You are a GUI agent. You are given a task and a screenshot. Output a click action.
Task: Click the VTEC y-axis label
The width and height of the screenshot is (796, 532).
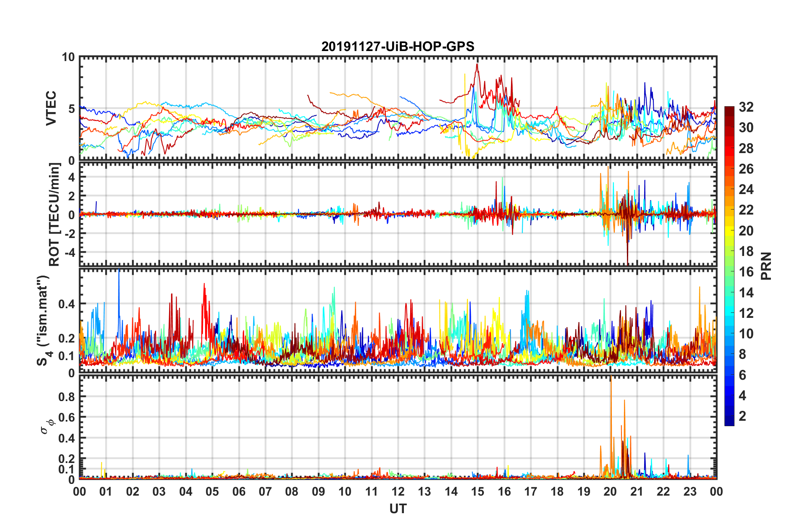[x=51, y=108]
